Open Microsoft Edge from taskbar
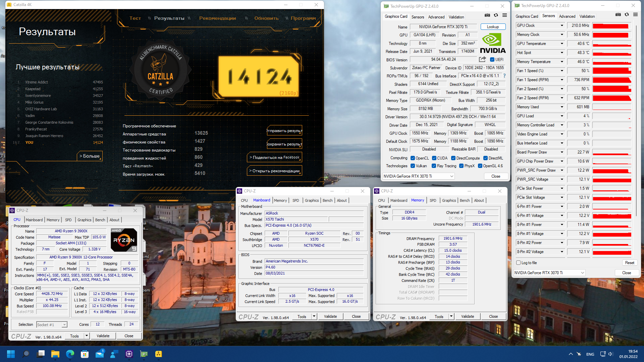The height and width of the screenshot is (362, 644). click(x=70, y=354)
